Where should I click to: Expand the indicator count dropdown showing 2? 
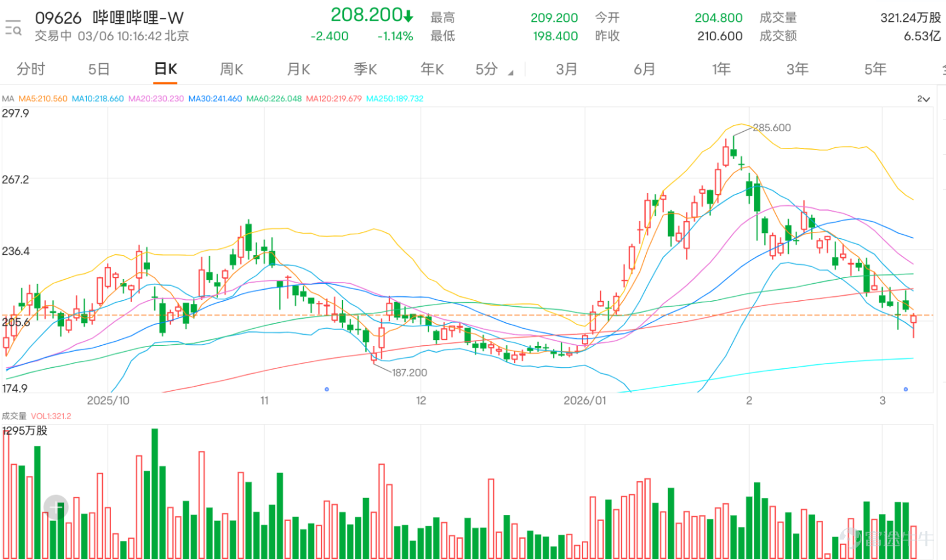tap(924, 99)
